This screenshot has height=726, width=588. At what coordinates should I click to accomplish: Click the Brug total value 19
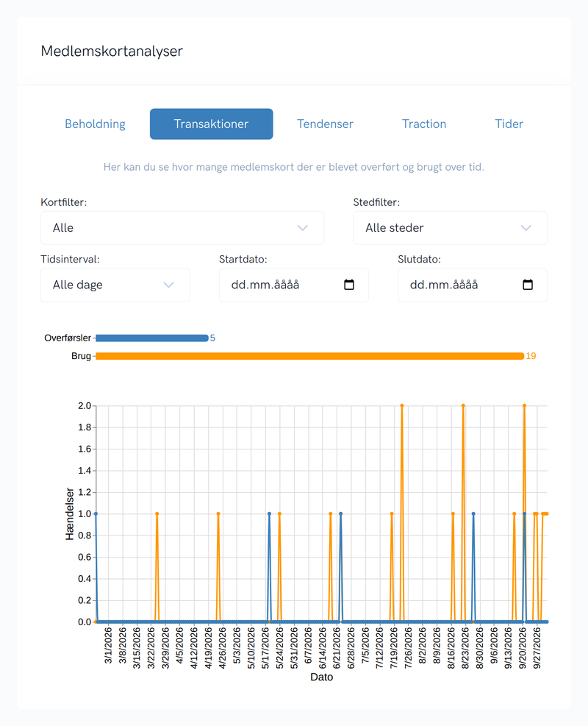point(531,356)
